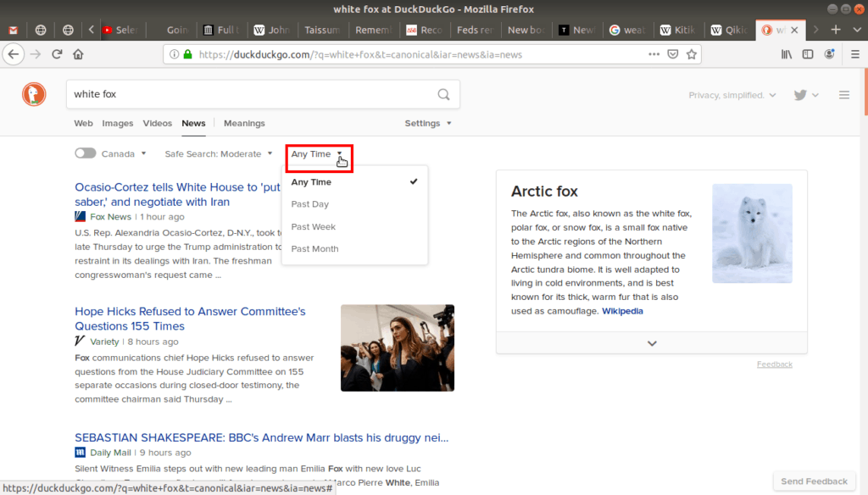Image resolution: width=868 pixels, height=495 pixels.
Task: Select the Any Time option
Action: (354, 181)
